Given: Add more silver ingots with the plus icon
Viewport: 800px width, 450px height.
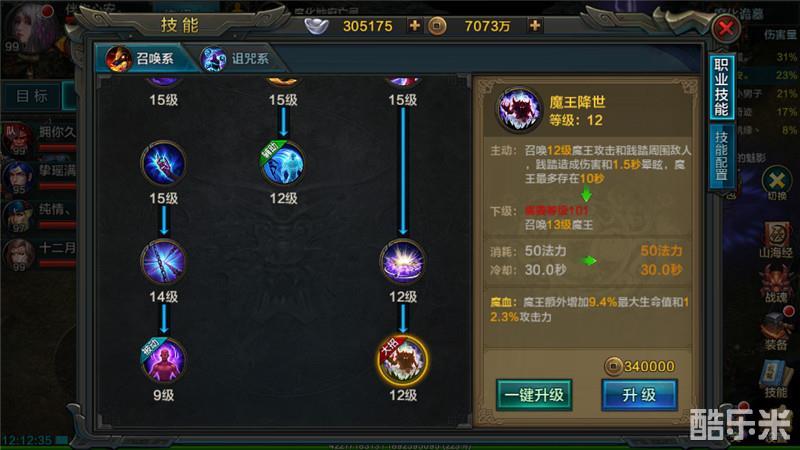Looking at the screenshot, I should coord(415,25).
